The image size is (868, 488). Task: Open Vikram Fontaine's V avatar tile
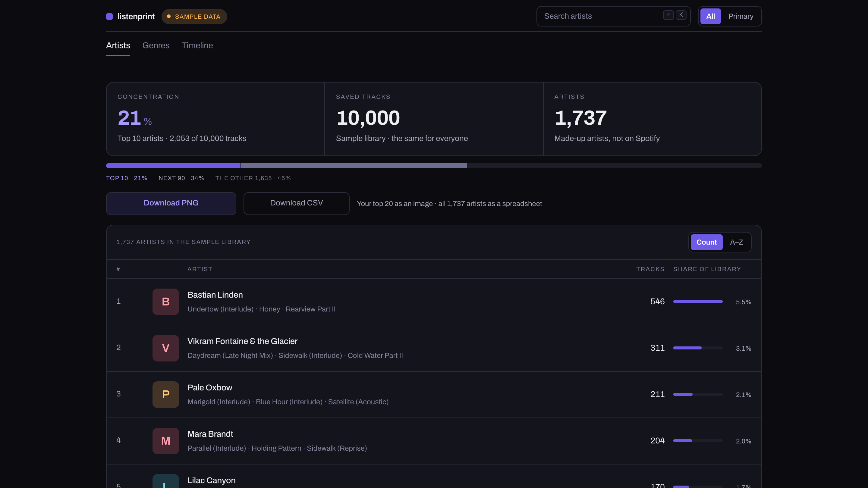coord(165,348)
